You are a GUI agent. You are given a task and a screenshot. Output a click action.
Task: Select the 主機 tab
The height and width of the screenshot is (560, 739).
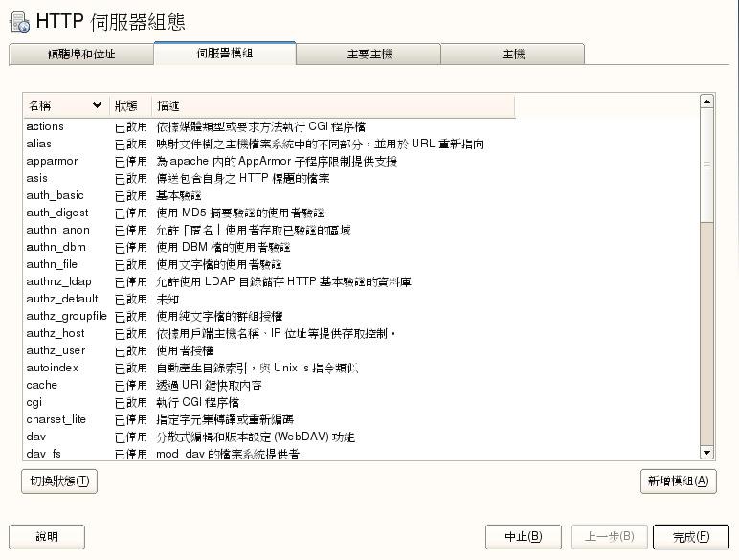(513, 55)
